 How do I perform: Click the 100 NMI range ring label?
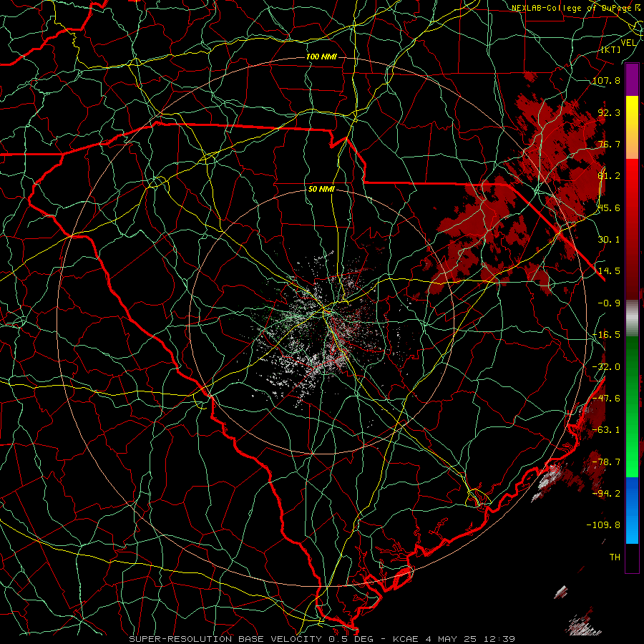coord(321,57)
